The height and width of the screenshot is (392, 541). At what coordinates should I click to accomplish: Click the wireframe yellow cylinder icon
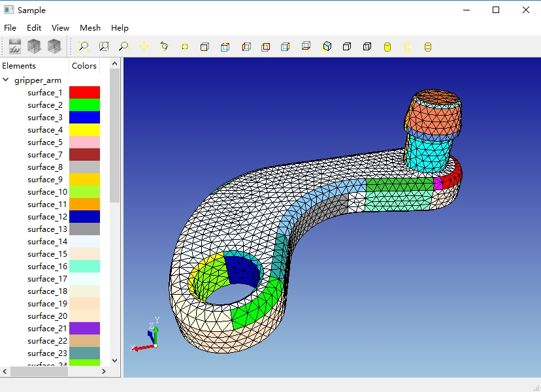pos(408,46)
